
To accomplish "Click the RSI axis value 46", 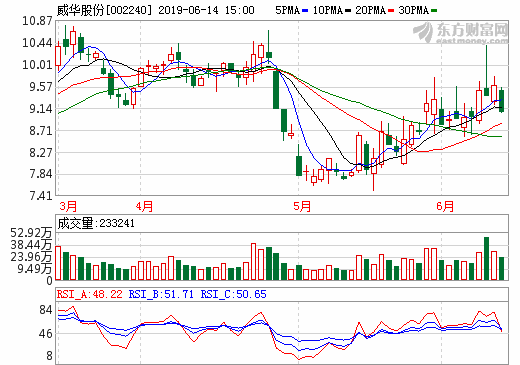I will [x=46, y=334].
